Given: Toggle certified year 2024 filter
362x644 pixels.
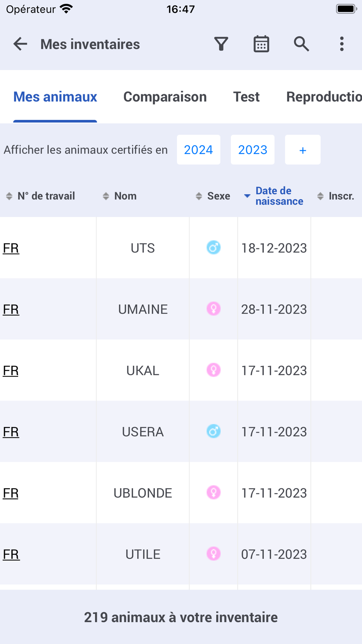Looking at the screenshot, I should (198, 150).
